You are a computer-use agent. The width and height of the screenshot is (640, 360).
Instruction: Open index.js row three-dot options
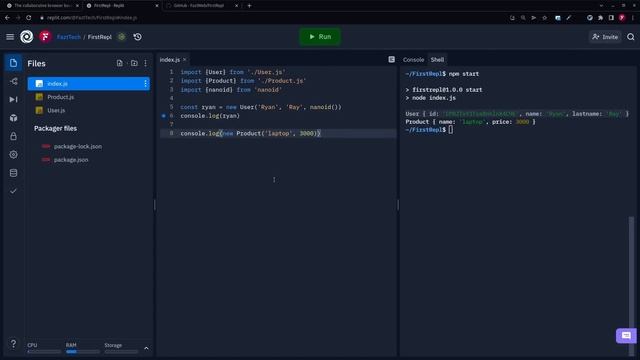click(145, 84)
